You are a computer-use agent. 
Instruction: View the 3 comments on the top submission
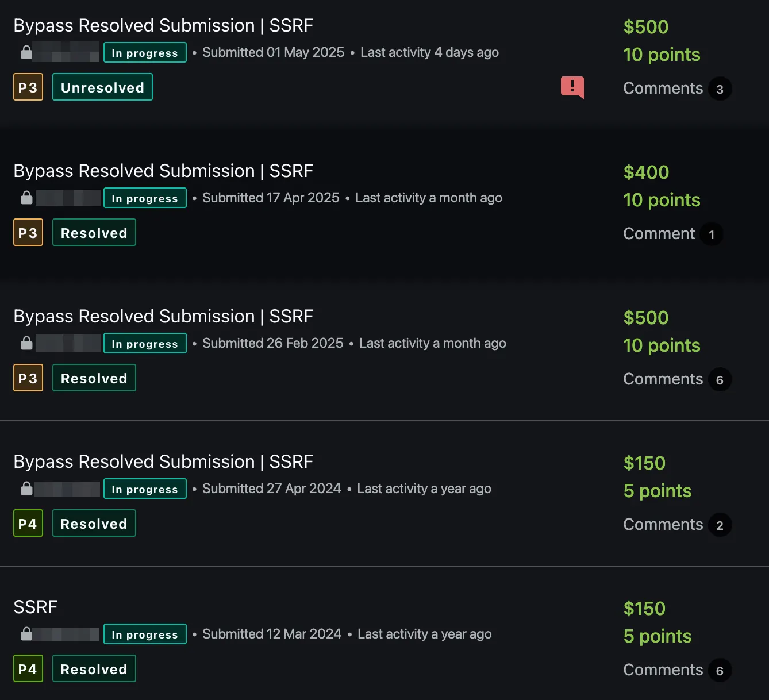click(677, 88)
